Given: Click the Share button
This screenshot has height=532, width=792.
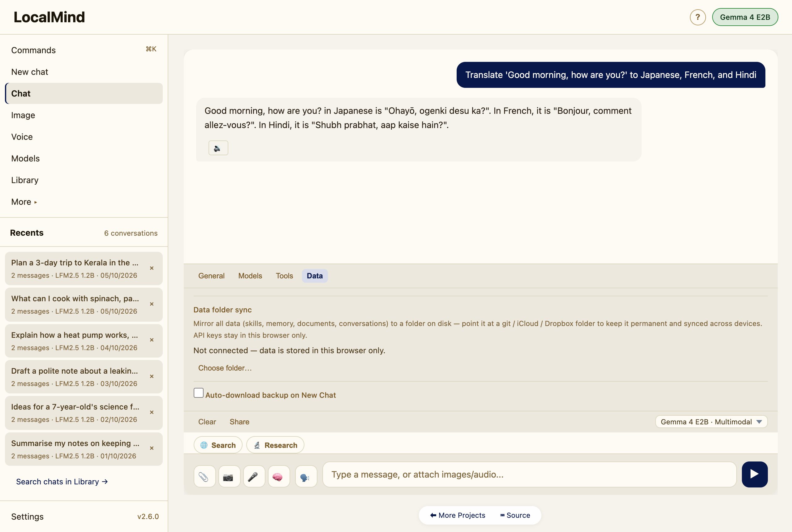Looking at the screenshot, I should [x=239, y=422].
